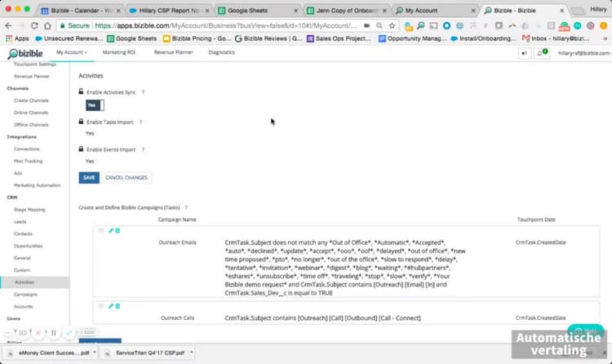Open the hillary user account dropdown
The image size is (612, 364).
pos(584,53)
